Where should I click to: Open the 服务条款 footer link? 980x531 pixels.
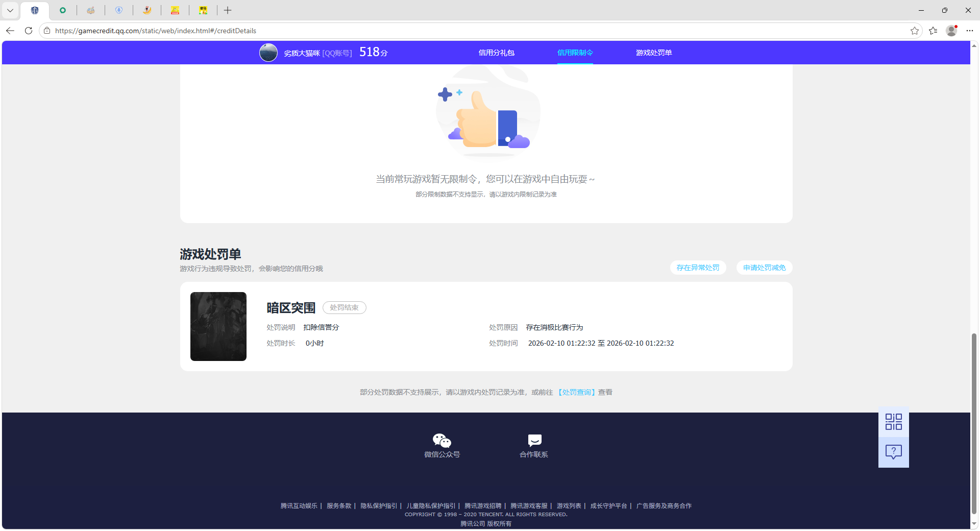(339, 506)
